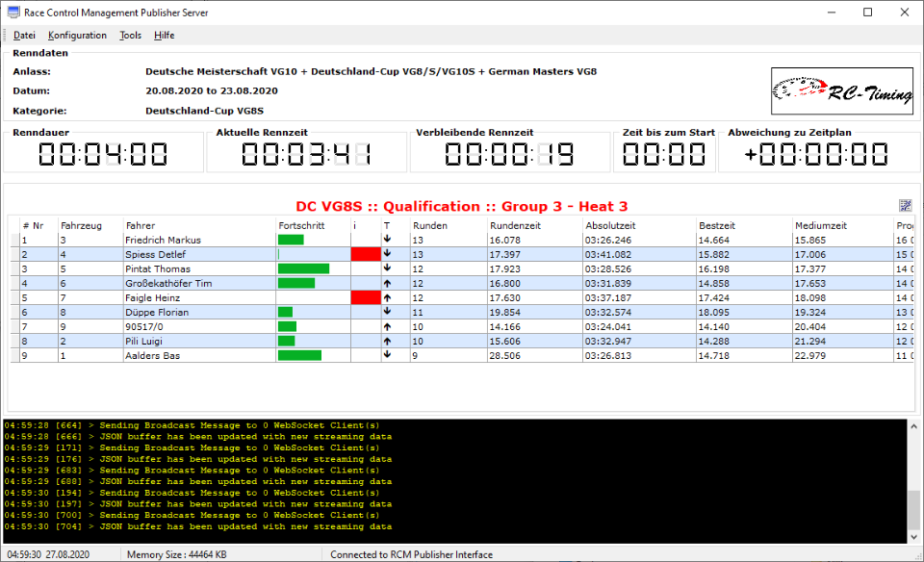This screenshot has height=562, width=924.
Task: Click the down arrow for Spiess Detlef
Action: pyautogui.click(x=387, y=254)
